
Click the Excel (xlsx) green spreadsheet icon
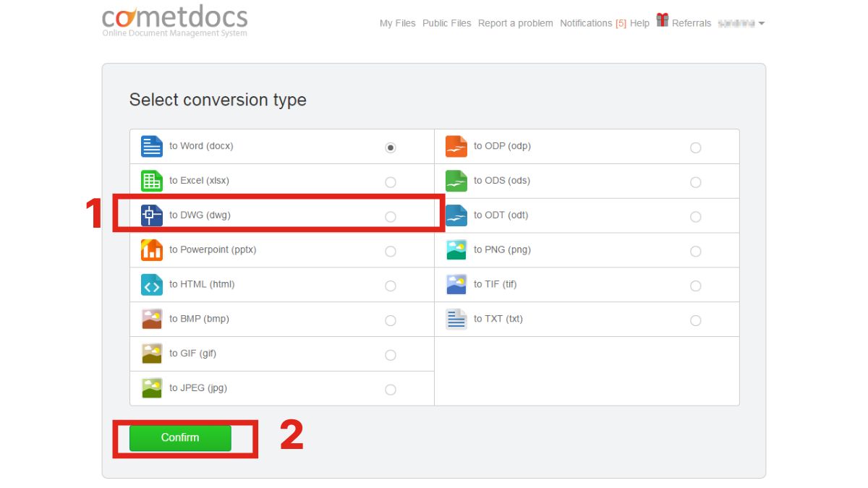tap(151, 181)
